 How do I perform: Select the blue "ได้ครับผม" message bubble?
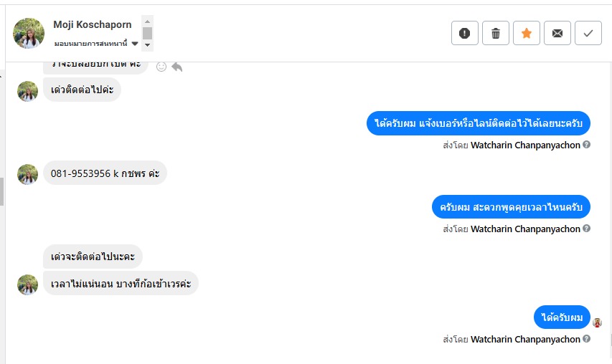562,317
